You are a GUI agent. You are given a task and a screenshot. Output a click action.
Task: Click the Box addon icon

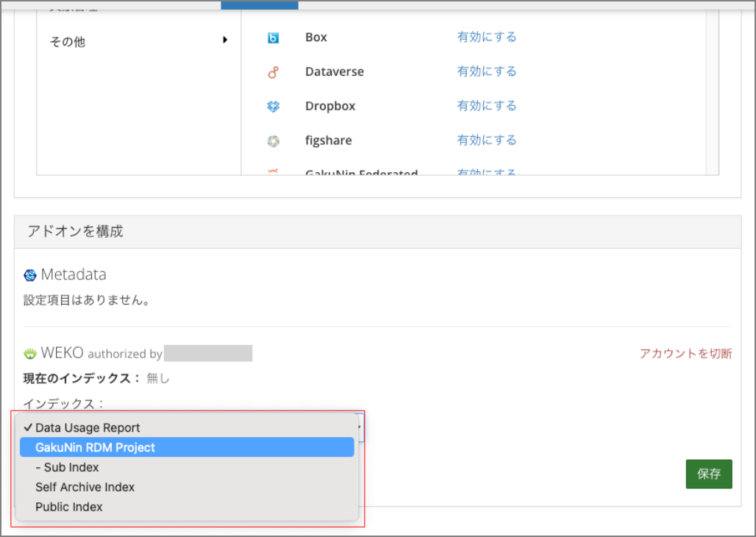(x=273, y=38)
